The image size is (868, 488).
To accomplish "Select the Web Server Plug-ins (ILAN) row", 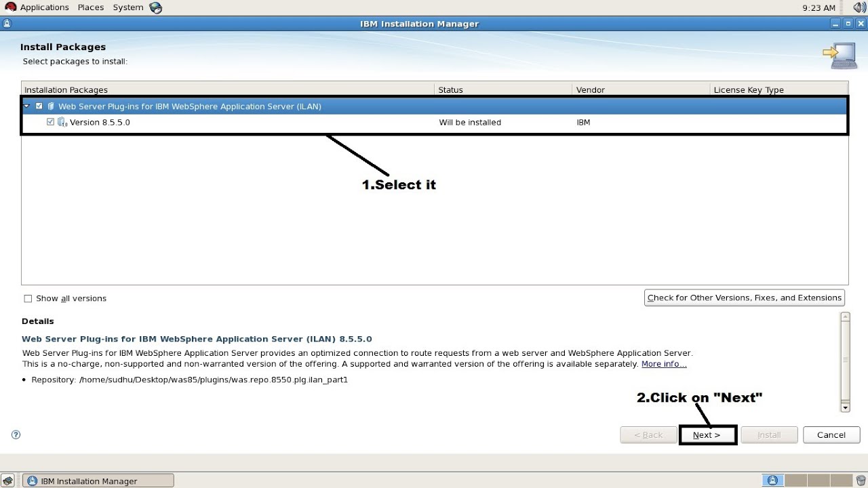I will coord(434,106).
